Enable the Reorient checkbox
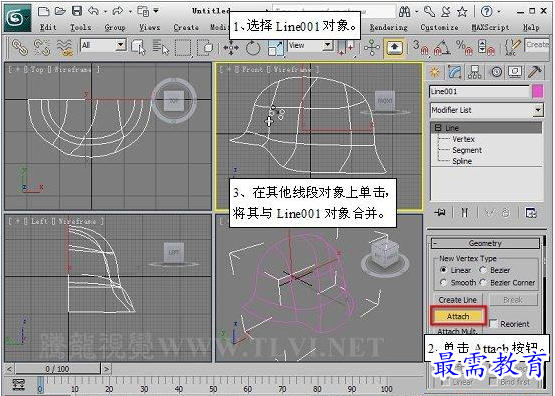 tap(493, 323)
